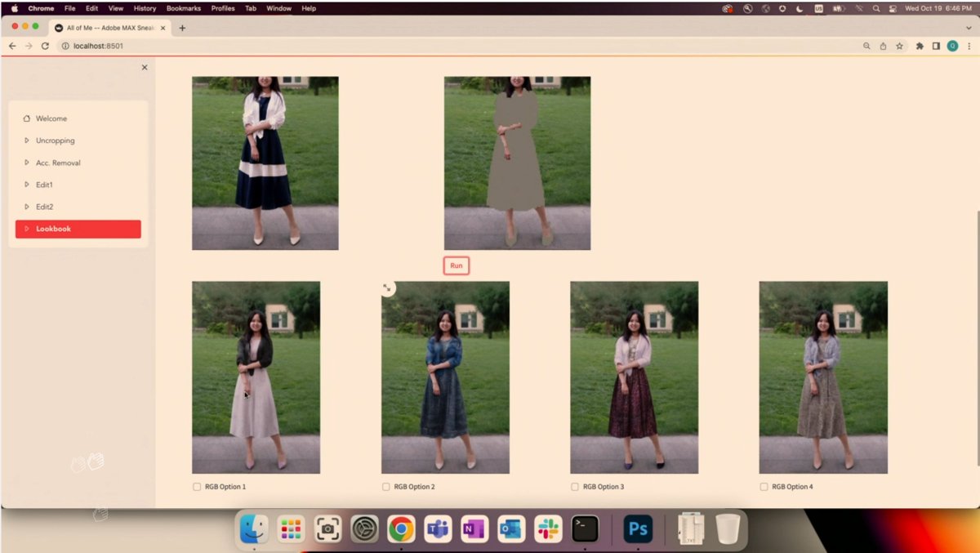Viewport: 980px width, 553px height.
Task: Tick the RGB Option 2 checkbox
Action: coord(386,487)
